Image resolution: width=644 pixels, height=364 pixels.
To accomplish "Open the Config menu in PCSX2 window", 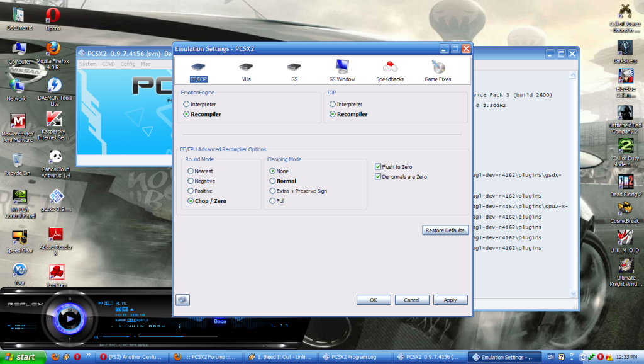I will 128,64.
